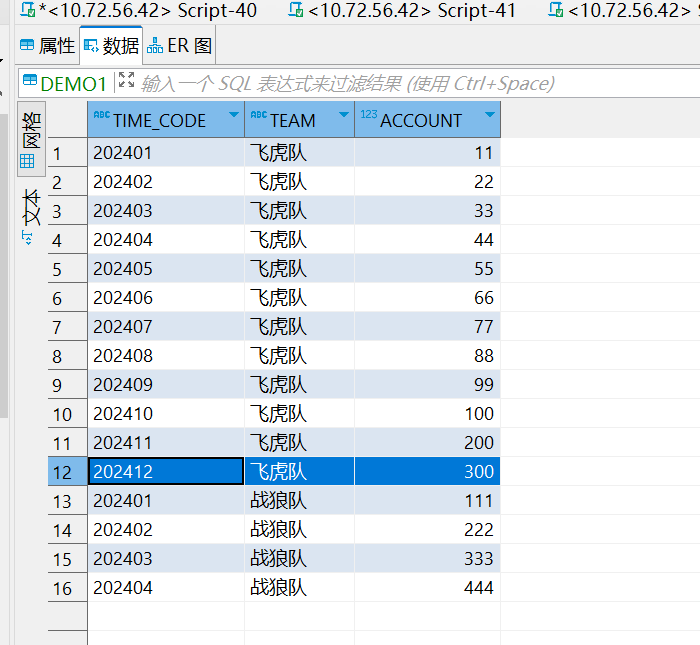Switch to 网格 grid view mode

31,139
